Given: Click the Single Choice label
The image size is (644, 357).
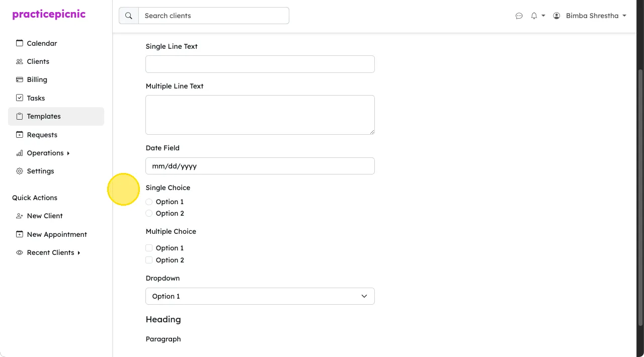Looking at the screenshot, I should point(168,188).
